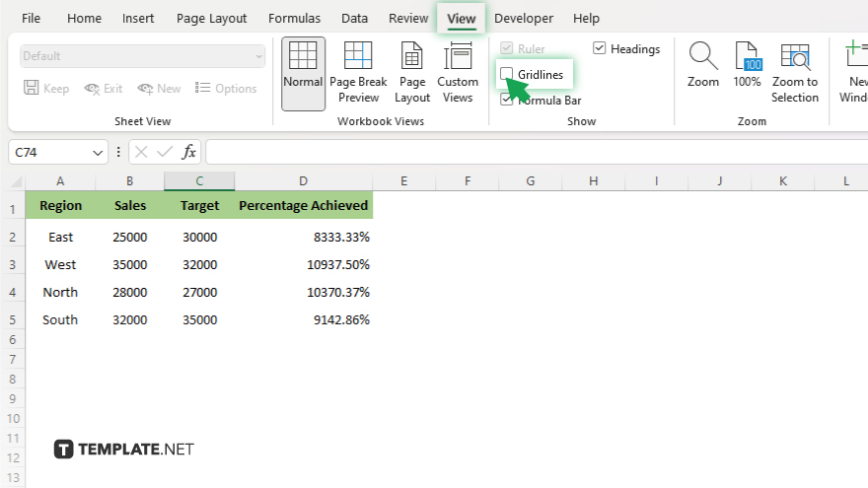Set zoom to 100%

[x=747, y=65]
